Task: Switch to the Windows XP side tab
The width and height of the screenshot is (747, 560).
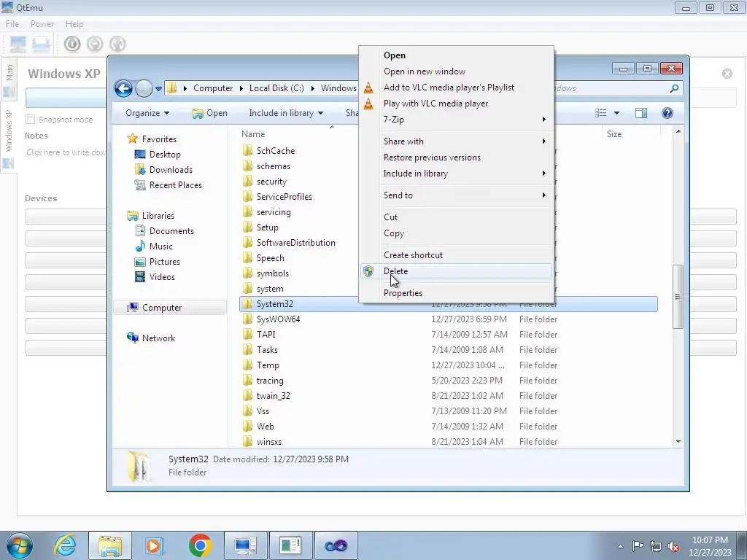Action: pos(9,138)
